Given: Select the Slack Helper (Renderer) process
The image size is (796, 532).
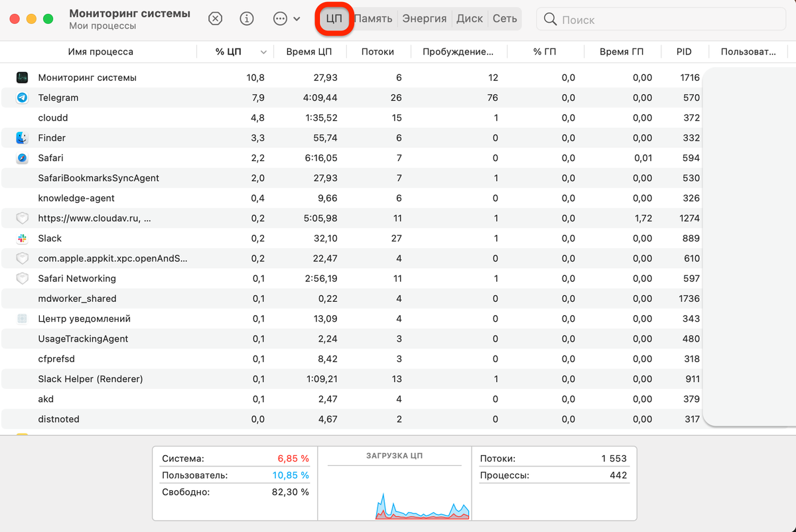Looking at the screenshot, I should click(x=352, y=379).
